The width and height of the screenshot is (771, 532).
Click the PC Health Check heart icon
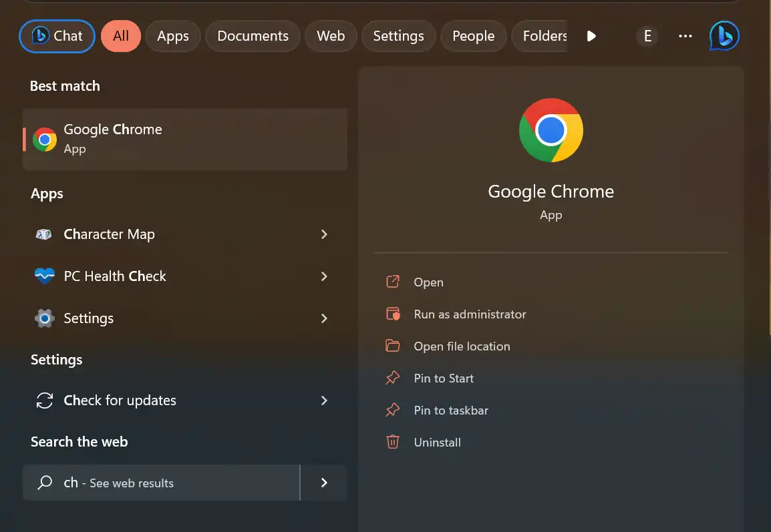(45, 276)
